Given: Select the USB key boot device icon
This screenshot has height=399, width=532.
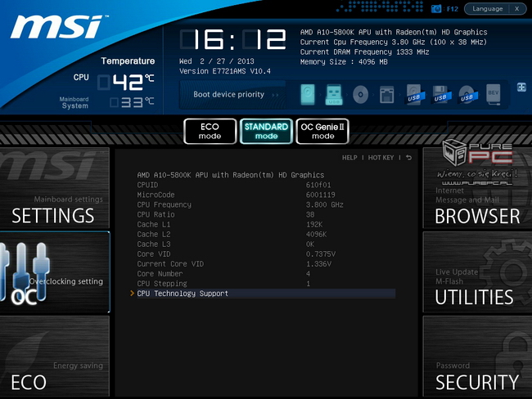Looking at the screenshot, I should 334,95.
